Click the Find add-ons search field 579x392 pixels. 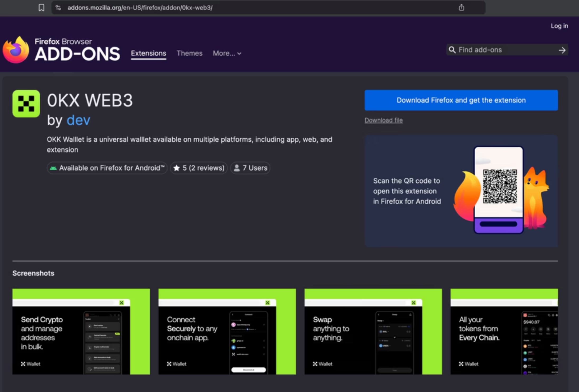(507, 50)
